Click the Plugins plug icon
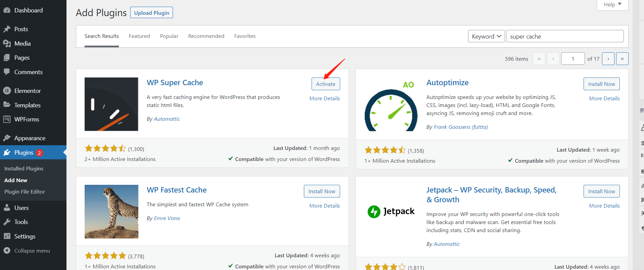 (7, 153)
